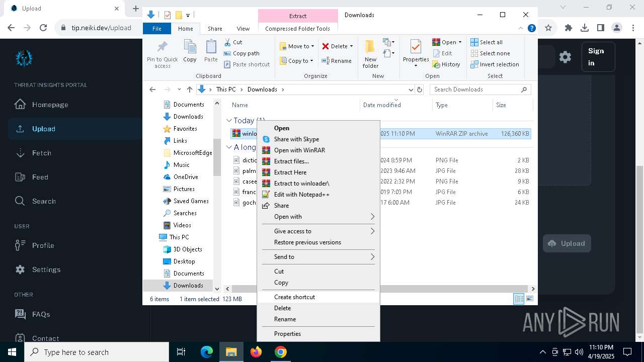
Task: Click the Up one level arrow
Action: [x=190, y=89]
